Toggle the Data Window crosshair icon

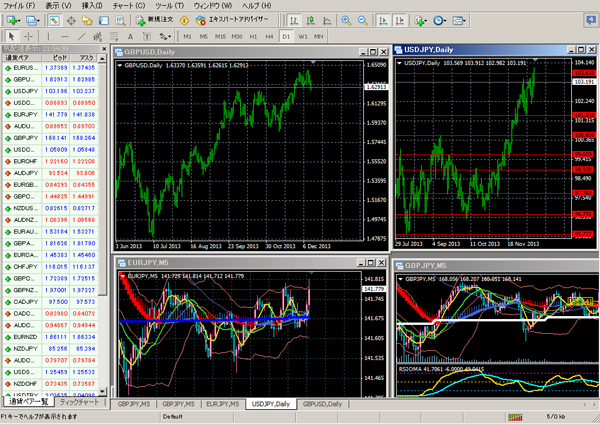(71, 20)
